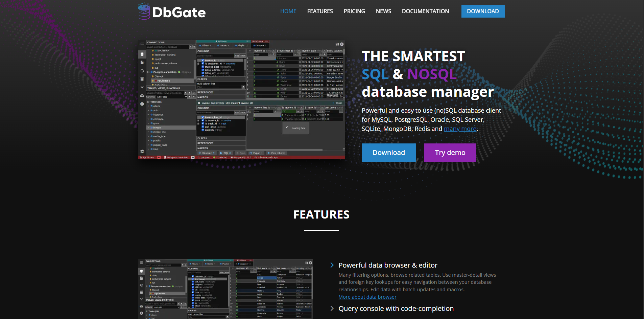Image resolution: width=644 pixels, height=319 pixels.
Task: Toggle the billing_city column checkbox
Action: click(x=202, y=73)
